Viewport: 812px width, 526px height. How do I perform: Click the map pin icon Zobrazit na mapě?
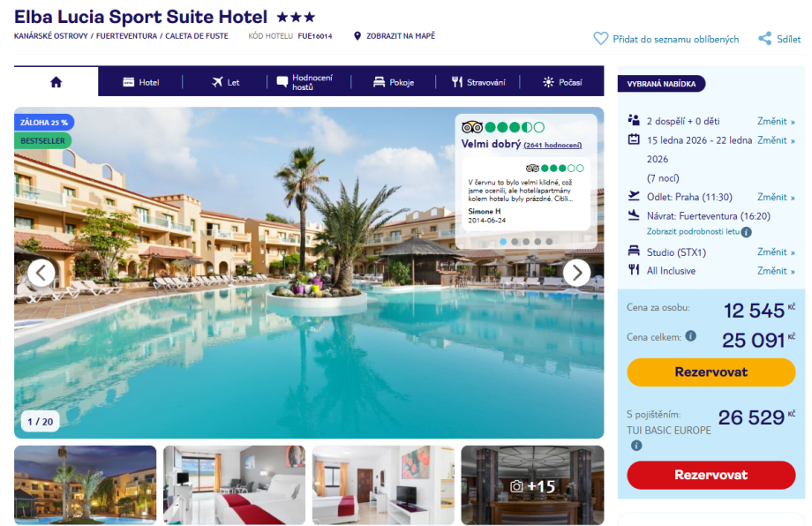[357, 35]
